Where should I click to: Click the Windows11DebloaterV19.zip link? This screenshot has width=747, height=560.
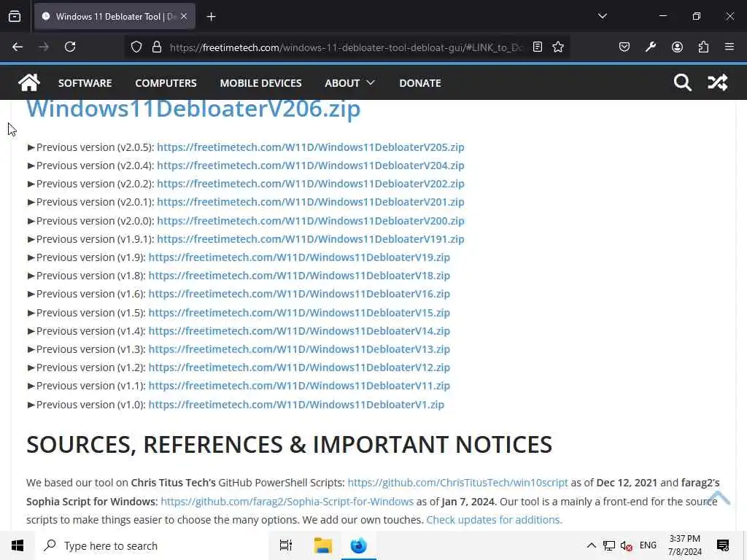(x=299, y=257)
